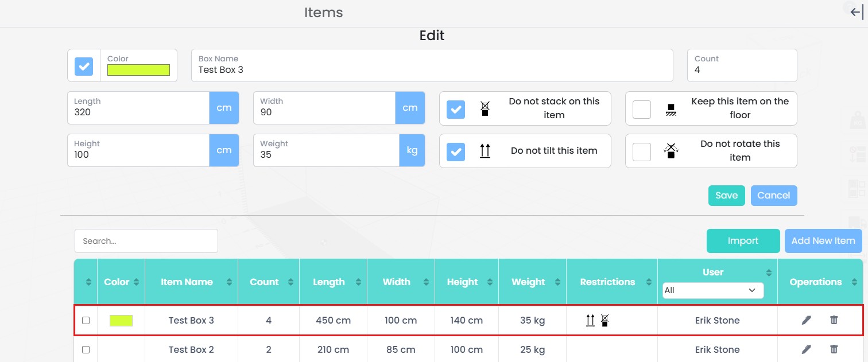Open the yellow-green Color swatch picker
The height and width of the screenshot is (362, 868).
point(138,70)
